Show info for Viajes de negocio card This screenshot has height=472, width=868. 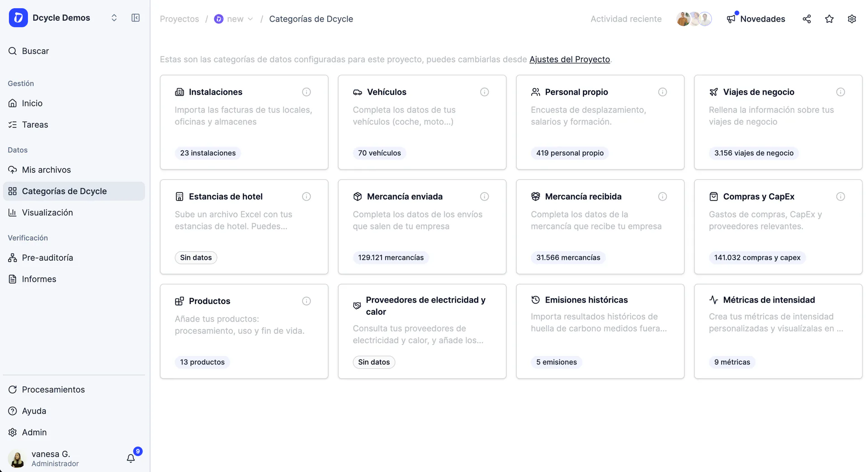click(x=841, y=92)
